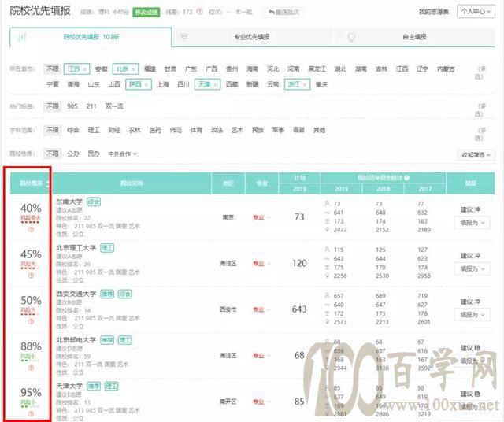
Task: Click the 推荐 tag beside 西安交通大学
Action: click(107, 294)
